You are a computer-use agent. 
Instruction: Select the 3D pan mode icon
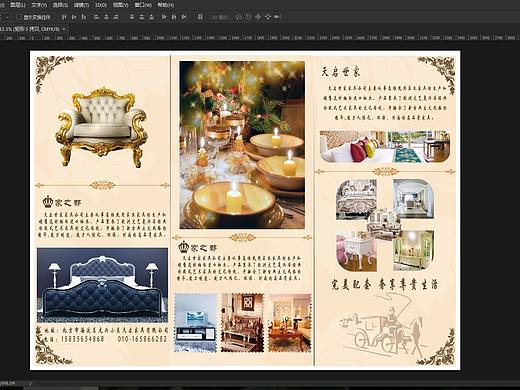coord(258,17)
